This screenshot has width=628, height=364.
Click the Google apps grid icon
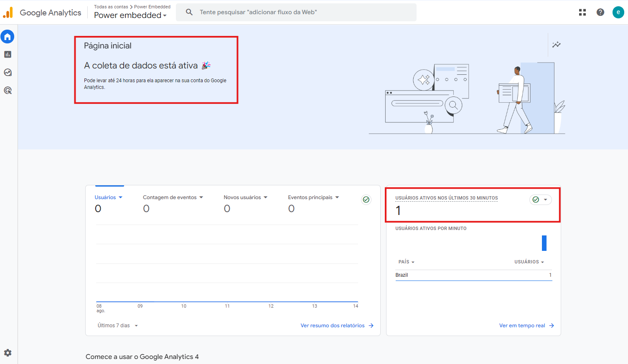coord(582,13)
